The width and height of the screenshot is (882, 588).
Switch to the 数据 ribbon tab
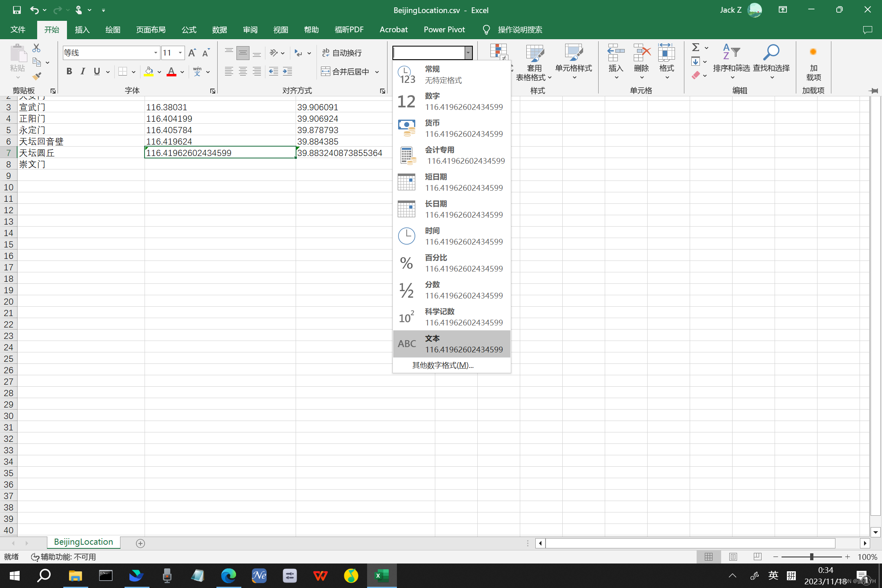tap(219, 29)
